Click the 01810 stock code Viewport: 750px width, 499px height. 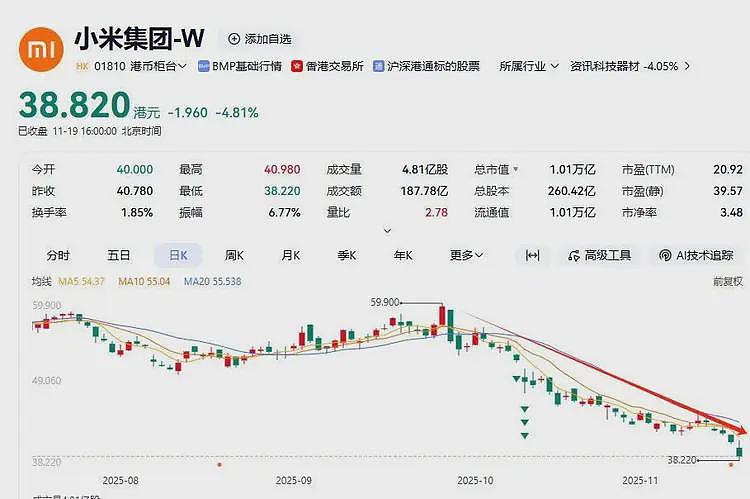coord(110,66)
